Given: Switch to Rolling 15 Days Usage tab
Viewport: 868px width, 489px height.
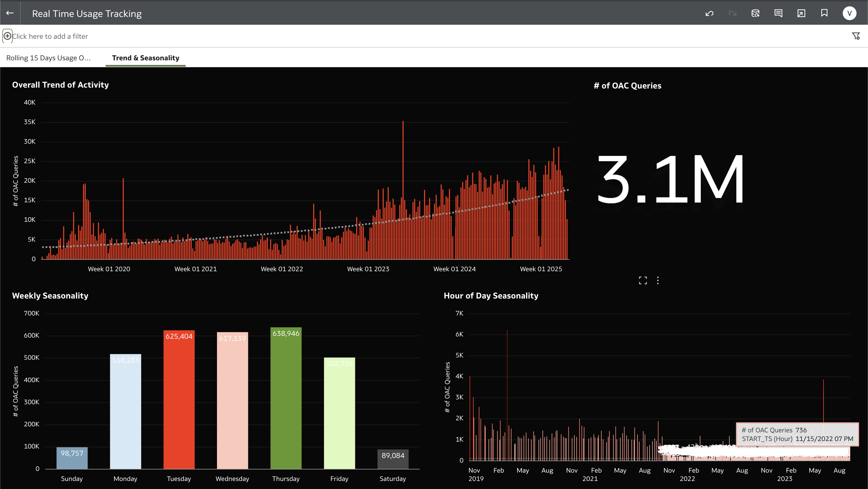Looking at the screenshot, I should pos(49,58).
